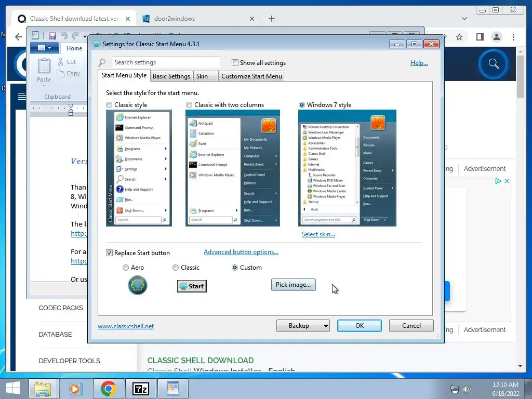Open the Backup dropdown button
Viewport: 532px width, 399px height.
coord(303,326)
